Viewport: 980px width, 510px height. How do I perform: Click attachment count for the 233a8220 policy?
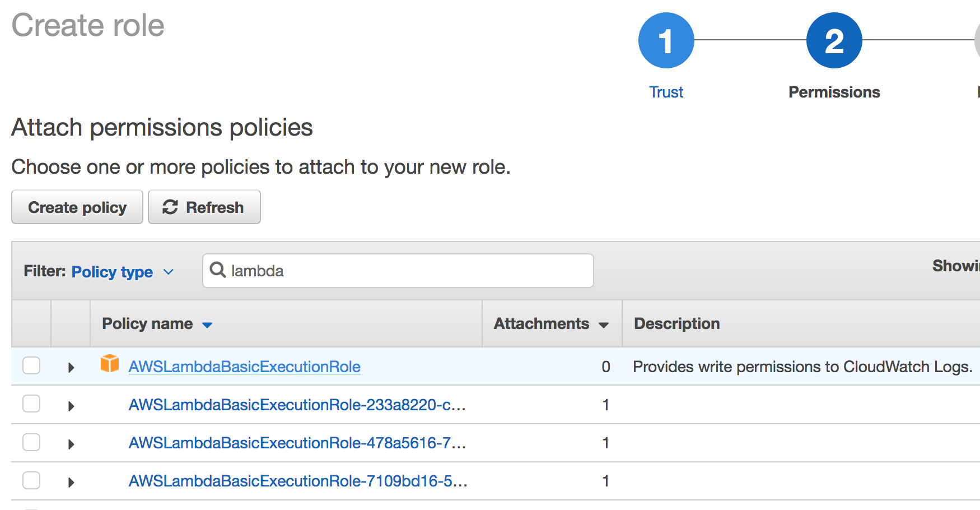[605, 405]
